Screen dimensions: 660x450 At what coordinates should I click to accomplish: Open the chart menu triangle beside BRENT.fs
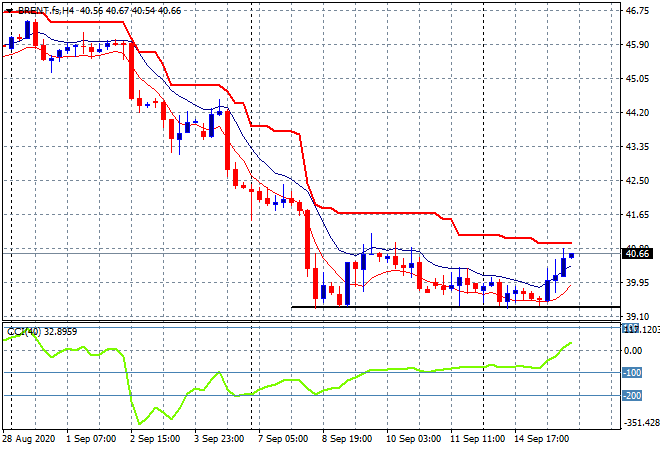[x=9, y=11]
